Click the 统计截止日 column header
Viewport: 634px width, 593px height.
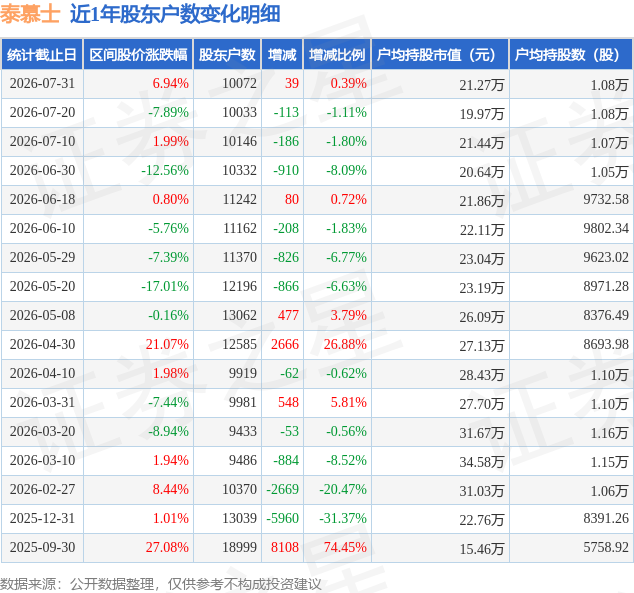coord(42,55)
